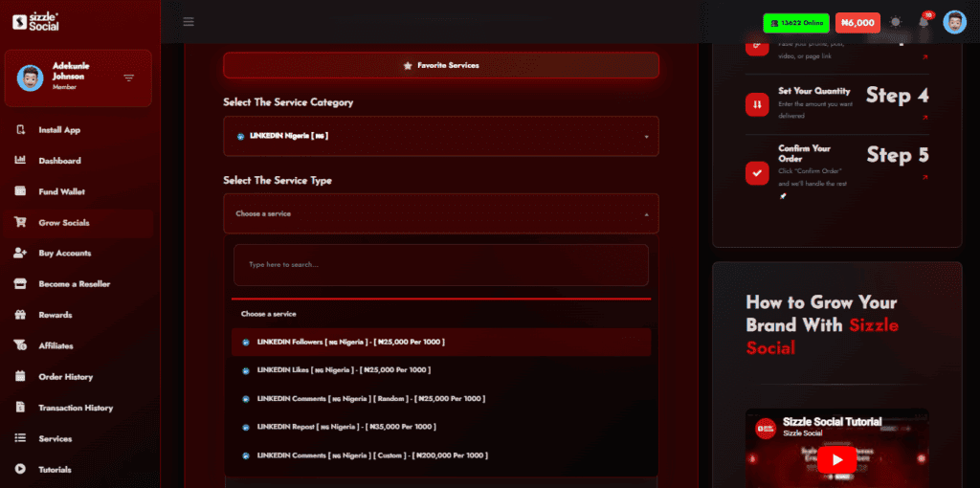Click the "Step 4" heading text

click(x=898, y=95)
